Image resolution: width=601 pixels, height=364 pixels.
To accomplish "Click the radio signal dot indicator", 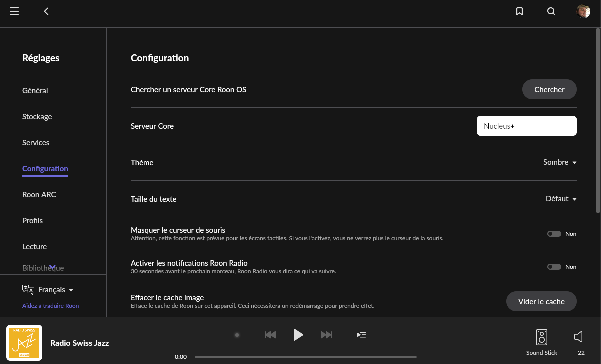I will pos(237,335).
